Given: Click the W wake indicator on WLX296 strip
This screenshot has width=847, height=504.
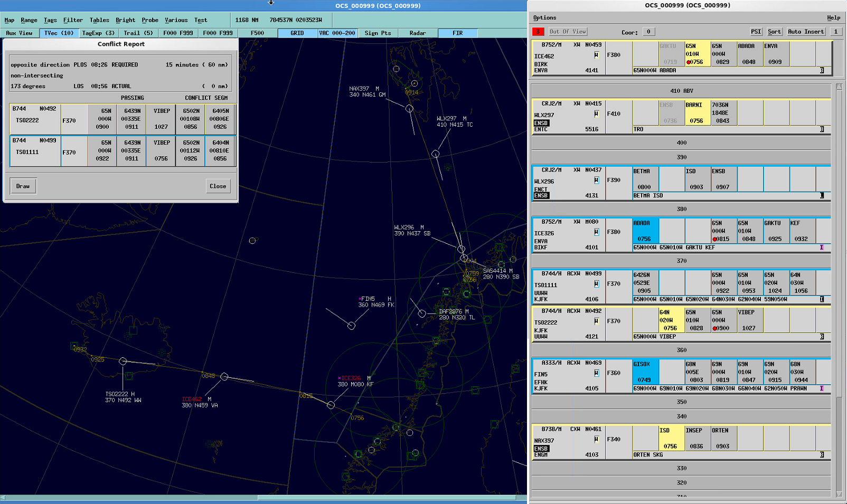Looking at the screenshot, I should (596, 180).
